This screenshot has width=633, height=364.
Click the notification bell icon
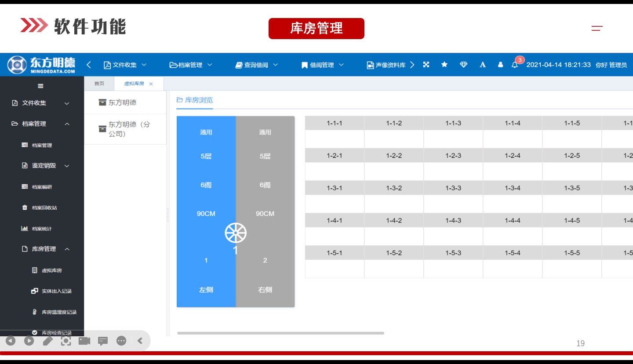514,65
